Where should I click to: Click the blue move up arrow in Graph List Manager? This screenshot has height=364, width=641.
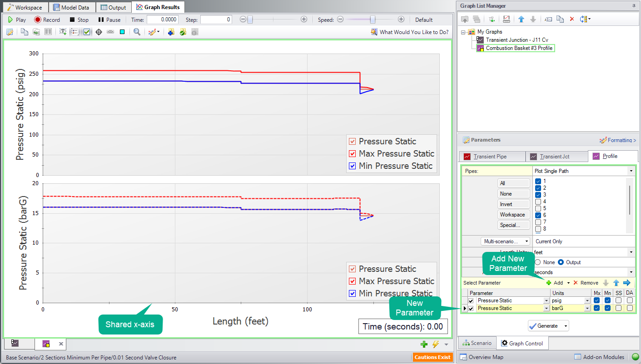[x=521, y=19]
